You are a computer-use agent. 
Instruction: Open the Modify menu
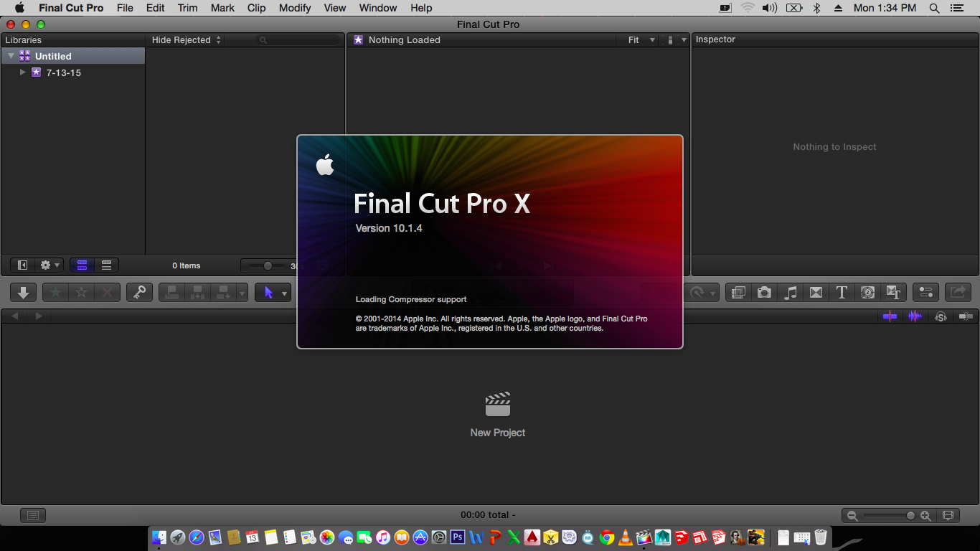(294, 8)
